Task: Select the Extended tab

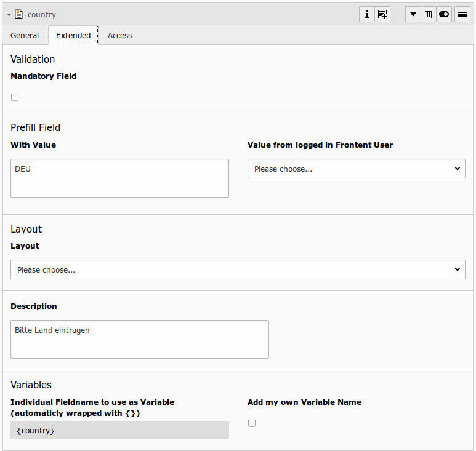Action: (73, 36)
